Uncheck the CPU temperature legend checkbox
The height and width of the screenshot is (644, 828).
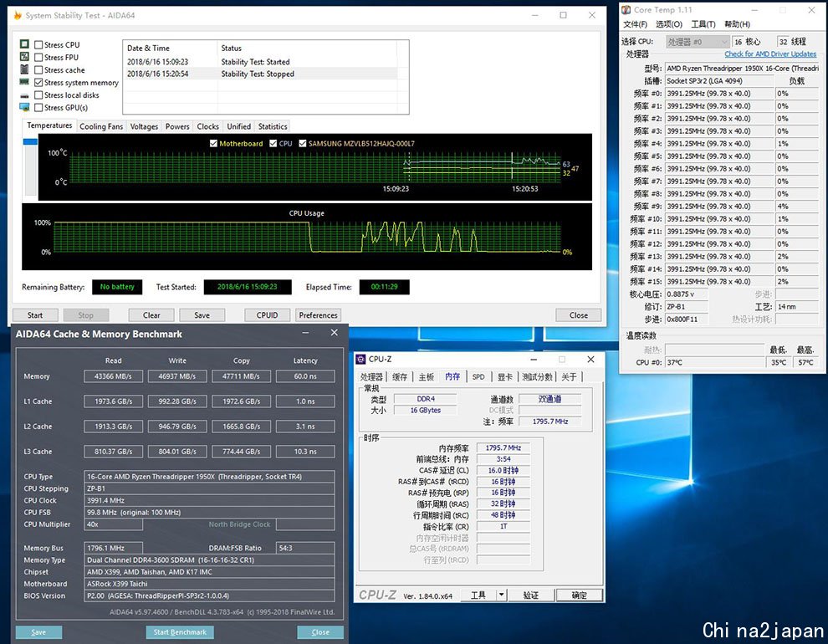tap(273, 143)
